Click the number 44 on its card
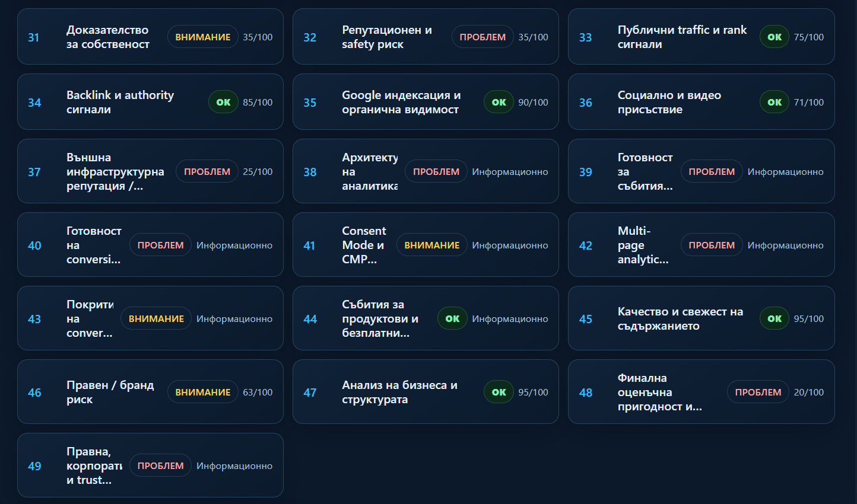The width and height of the screenshot is (857, 504). (310, 318)
